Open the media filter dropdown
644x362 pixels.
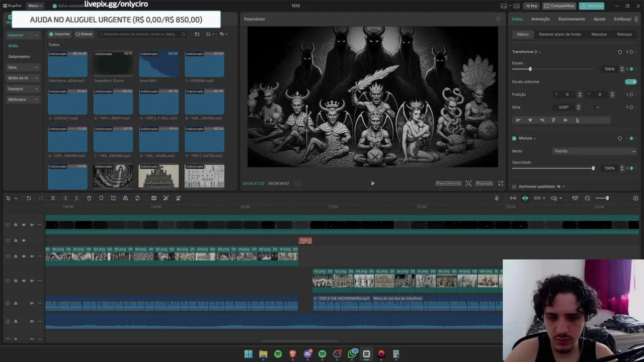(x=223, y=34)
